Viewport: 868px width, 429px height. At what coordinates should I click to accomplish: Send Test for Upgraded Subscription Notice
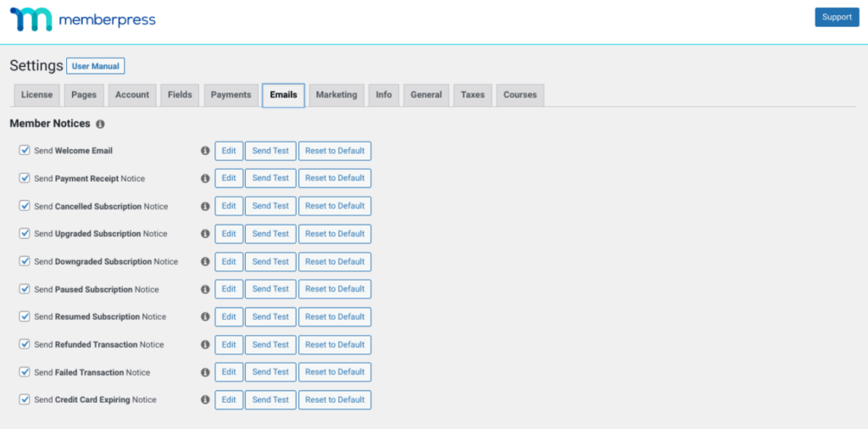pyautogui.click(x=270, y=234)
